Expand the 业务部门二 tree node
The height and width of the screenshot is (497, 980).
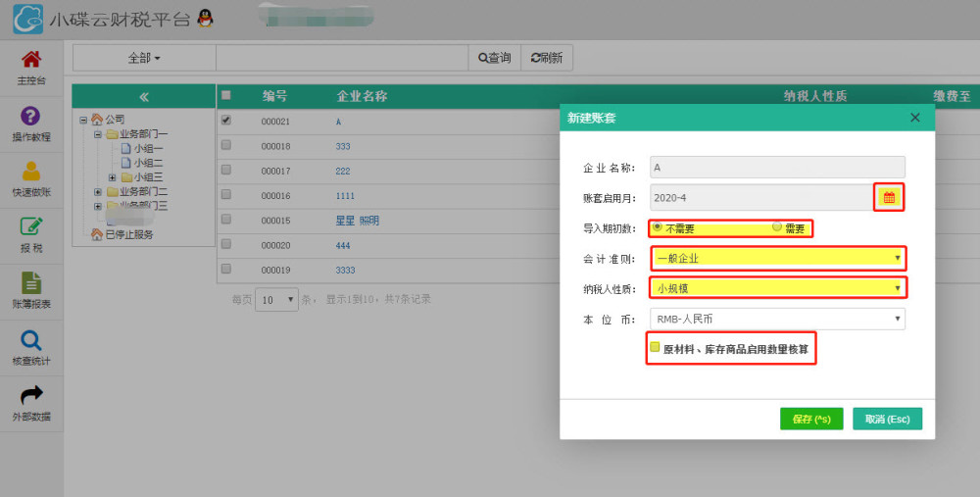click(x=97, y=192)
